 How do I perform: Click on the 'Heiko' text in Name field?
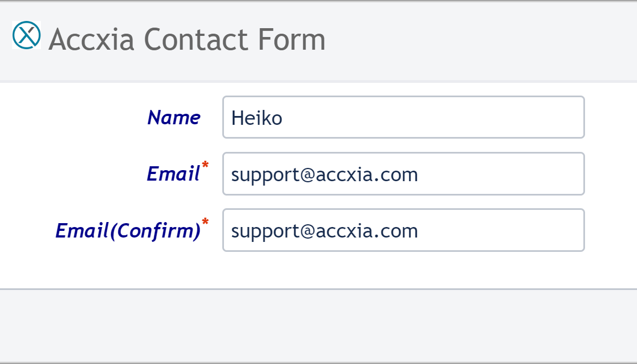(x=257, y=119)
